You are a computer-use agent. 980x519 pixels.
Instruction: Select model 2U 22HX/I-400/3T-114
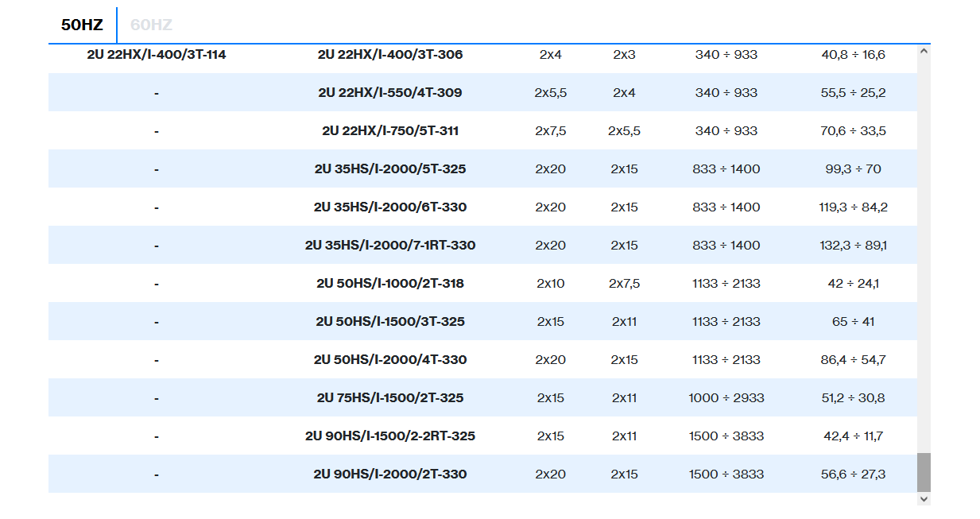point(157,55)
